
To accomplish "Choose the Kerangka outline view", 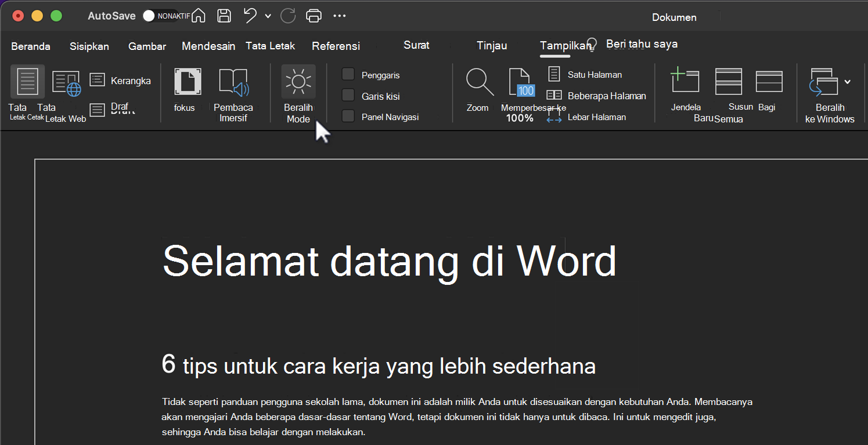I will [x=120, y=81].
